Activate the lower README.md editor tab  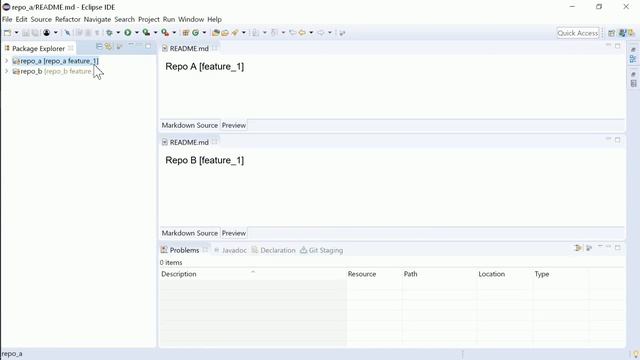[x=189, y=142]
